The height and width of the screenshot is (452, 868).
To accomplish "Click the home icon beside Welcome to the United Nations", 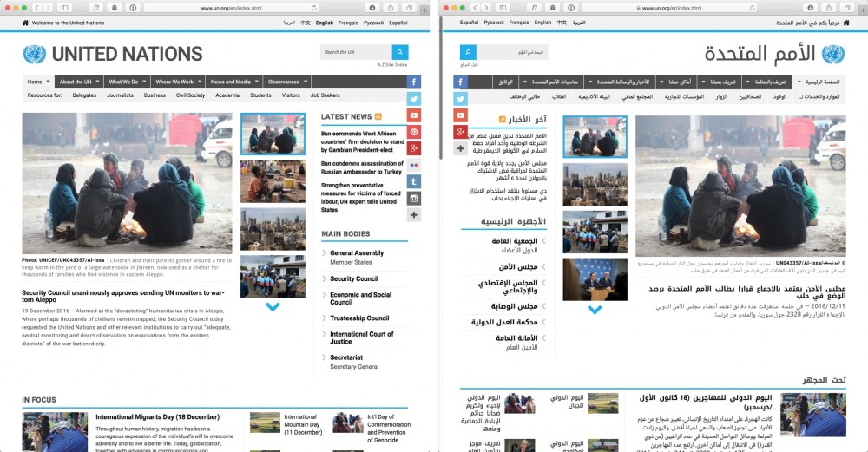I will 25,23.
